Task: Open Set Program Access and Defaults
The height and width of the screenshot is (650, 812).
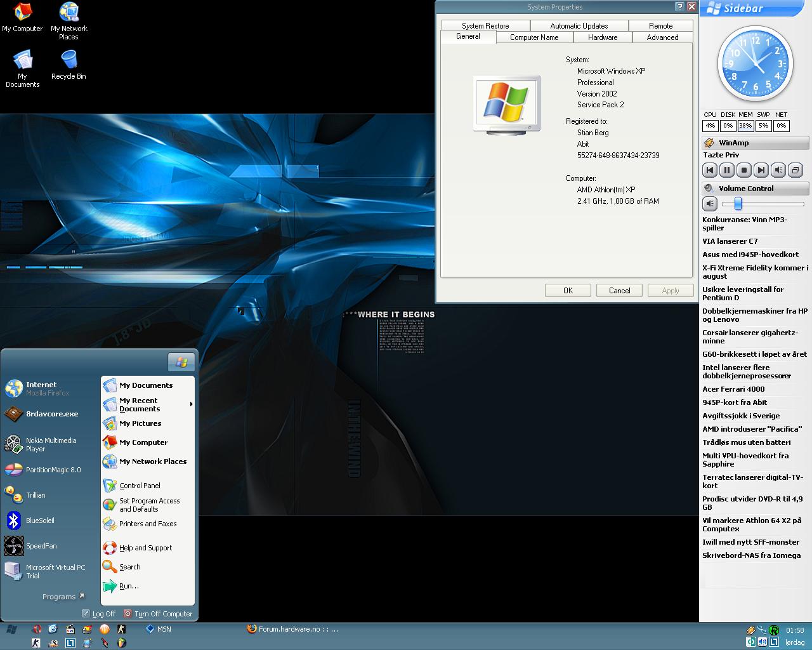Action: 141,505
